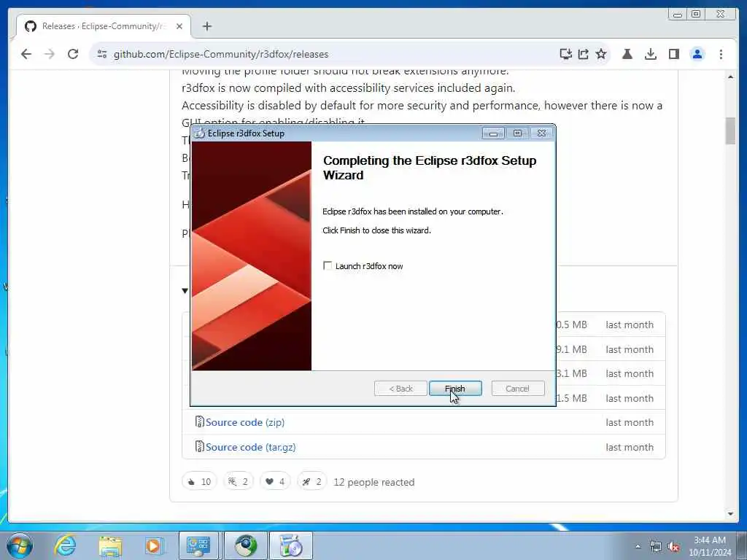Open the Source code (zip) link

point(245,422)
